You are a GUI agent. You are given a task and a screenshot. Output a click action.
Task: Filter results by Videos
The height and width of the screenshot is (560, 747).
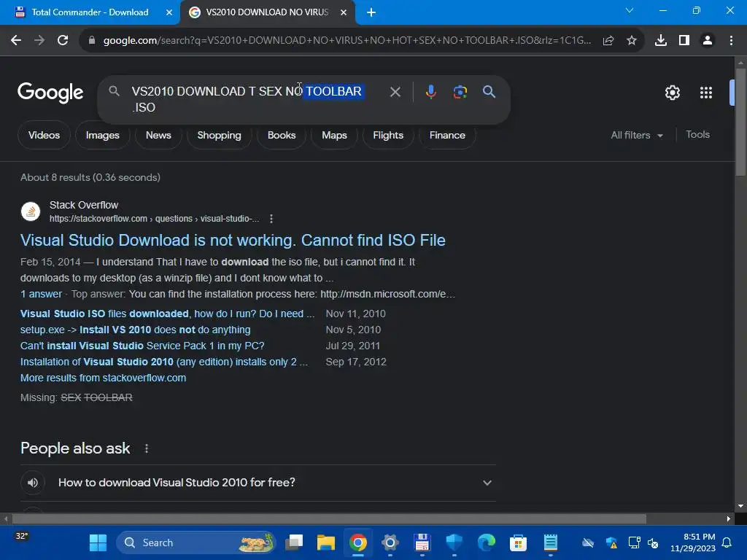tap(44, 135)
